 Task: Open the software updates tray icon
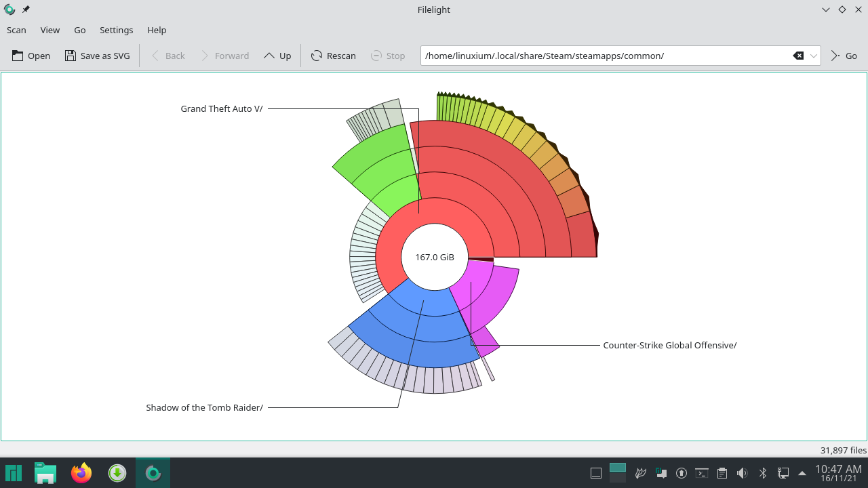(682, 473)
